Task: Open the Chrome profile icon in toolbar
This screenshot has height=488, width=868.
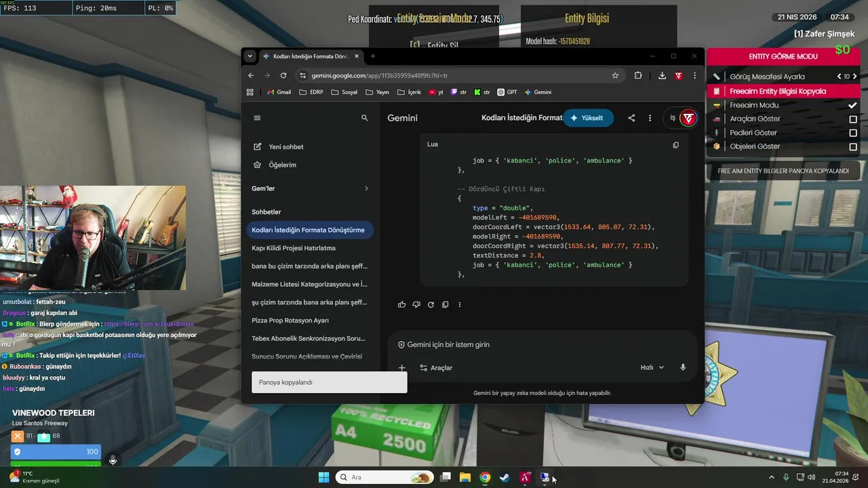Action: point(678,75)
